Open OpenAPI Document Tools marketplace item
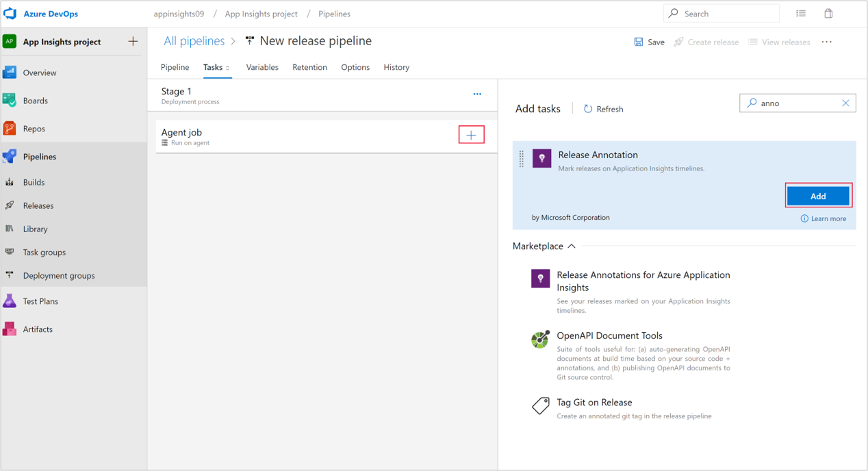The width and height of the screenshot is (868, 471). (x=609, y=335)
